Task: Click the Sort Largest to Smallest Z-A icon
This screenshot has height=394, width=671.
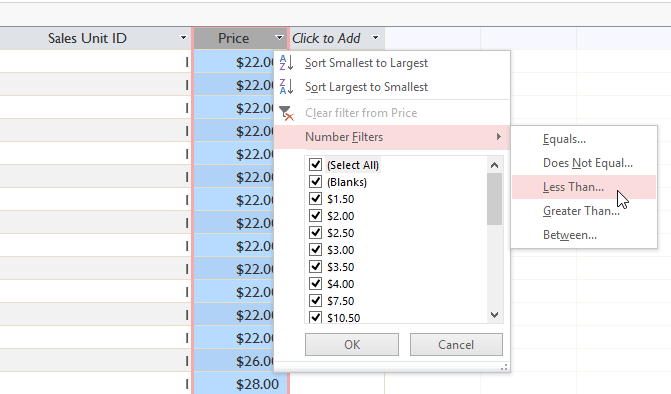Action: (x=286, y=87)
